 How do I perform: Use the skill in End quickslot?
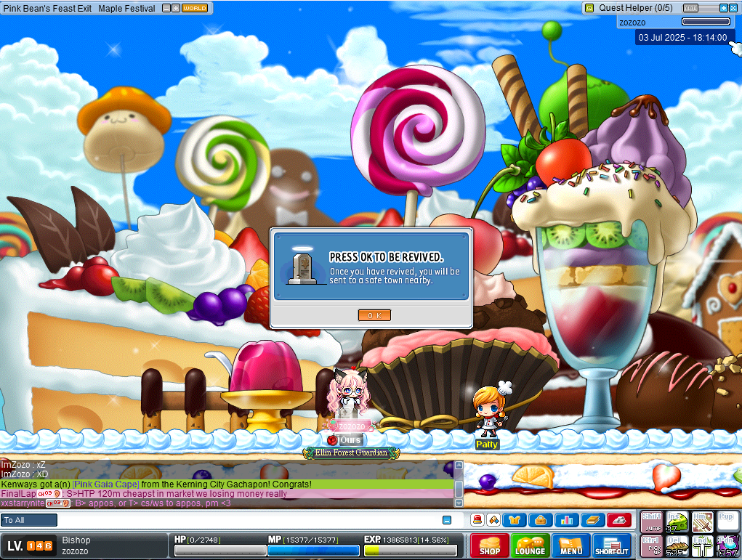pyautogui.click(x=702, y=546)
